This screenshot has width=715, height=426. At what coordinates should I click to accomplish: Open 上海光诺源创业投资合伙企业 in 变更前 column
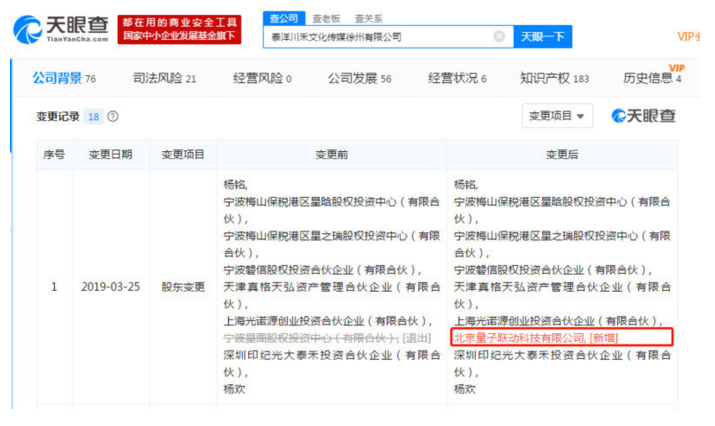point(328,321)
